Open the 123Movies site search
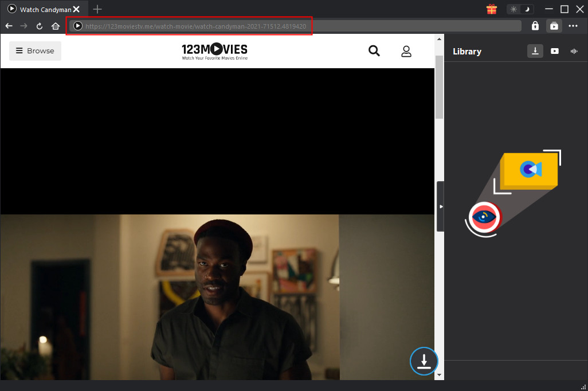This screenshot has width=588, height=391. 374,51
